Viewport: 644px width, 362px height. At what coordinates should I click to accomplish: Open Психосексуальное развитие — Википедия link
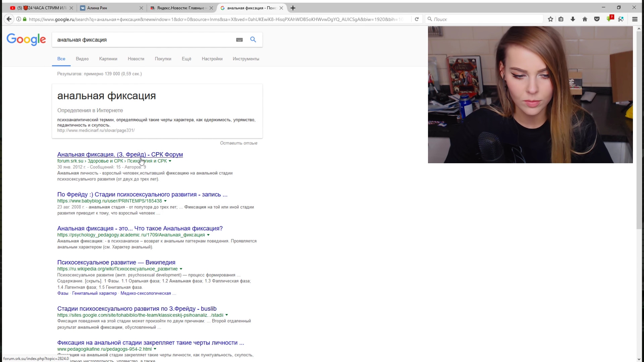[x=116, y=262]
